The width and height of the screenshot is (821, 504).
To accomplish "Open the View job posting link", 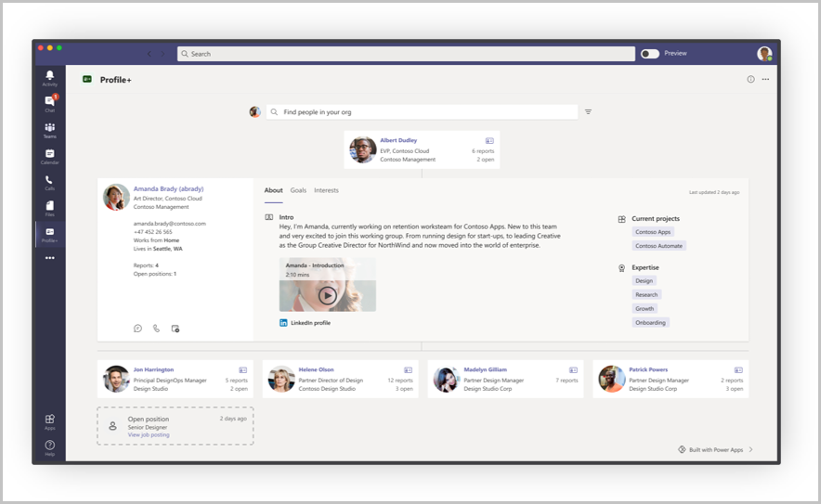I will coord(149,435).
